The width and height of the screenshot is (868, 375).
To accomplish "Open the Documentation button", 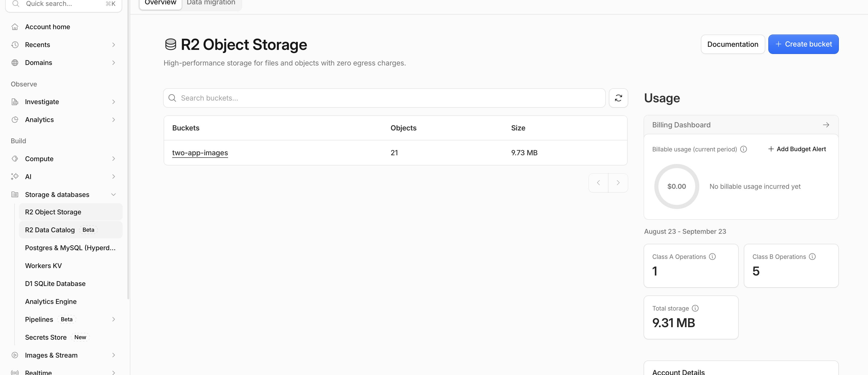I will tap(733, 44).
